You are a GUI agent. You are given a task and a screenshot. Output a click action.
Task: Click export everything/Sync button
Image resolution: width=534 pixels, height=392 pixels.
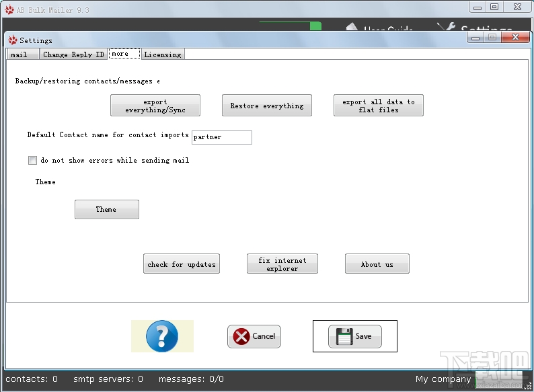(x=155, y=106)
